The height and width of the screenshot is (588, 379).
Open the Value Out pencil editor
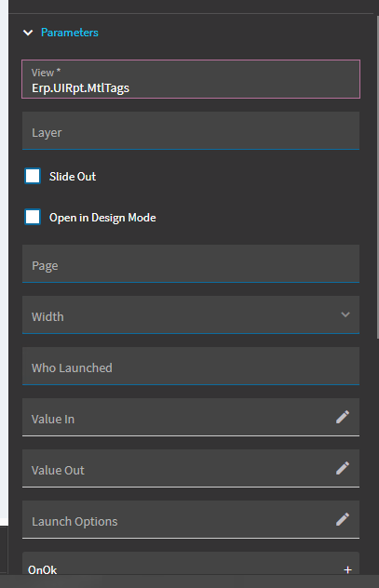pos(343,468)
